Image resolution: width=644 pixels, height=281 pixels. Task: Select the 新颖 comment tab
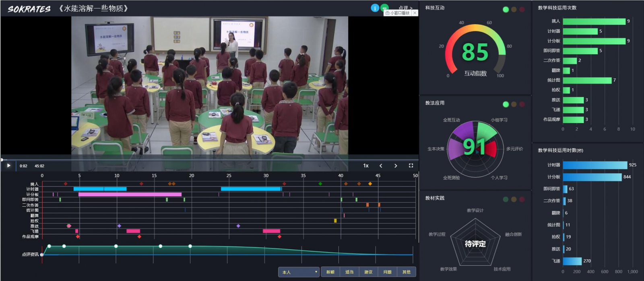330,272
